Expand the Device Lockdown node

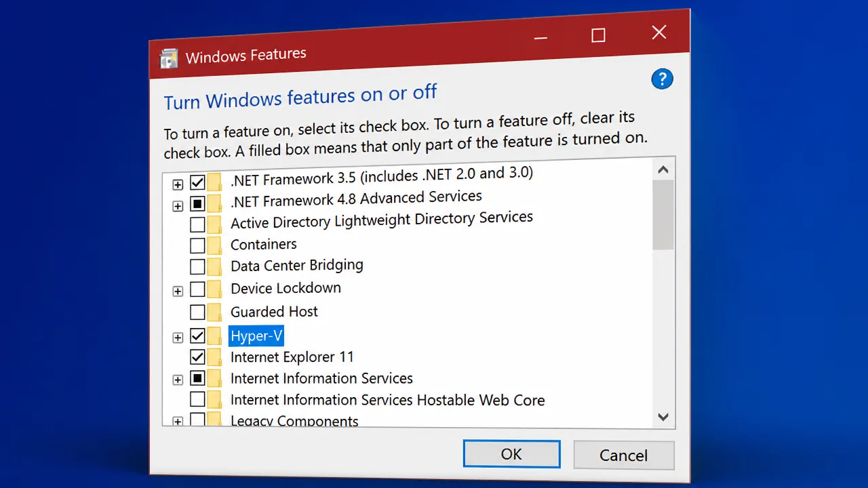pos(178,291)
